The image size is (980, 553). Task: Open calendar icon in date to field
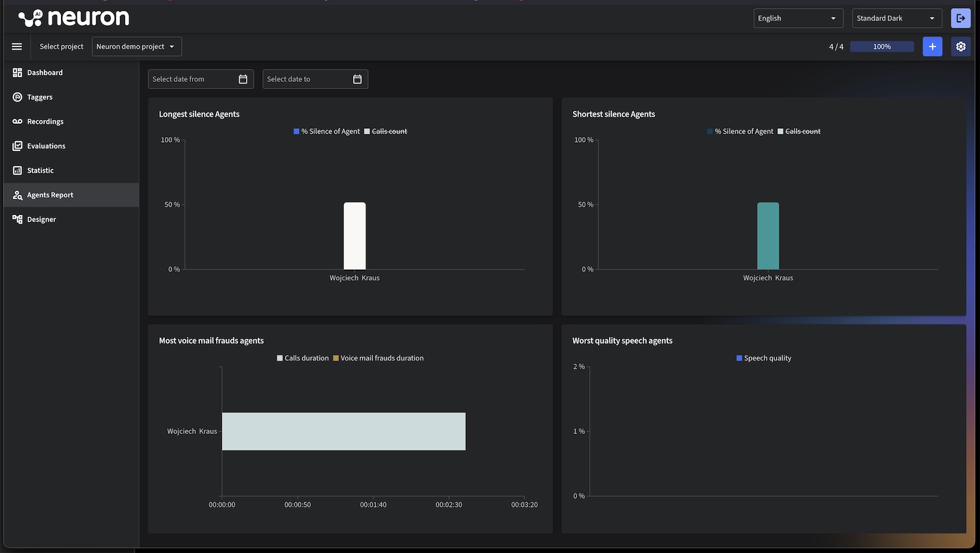click(x=357, y=79)
